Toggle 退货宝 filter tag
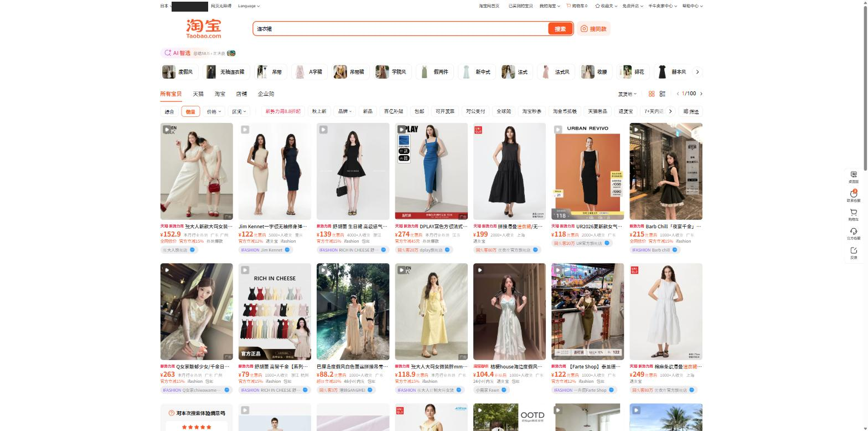This screenshot has width=868, height=431. click(626, 111)
